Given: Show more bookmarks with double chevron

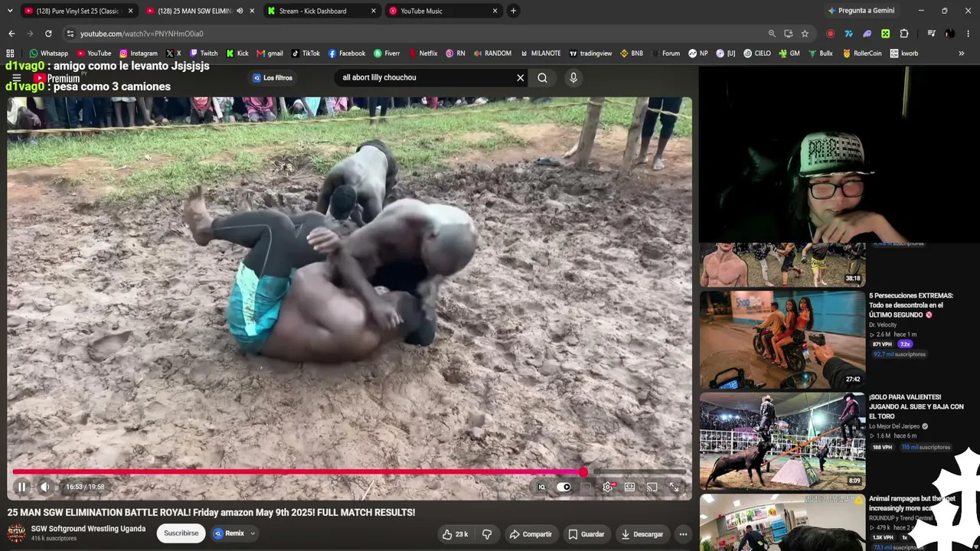Looking at the screenshot, I should click(x=962, y=54).
